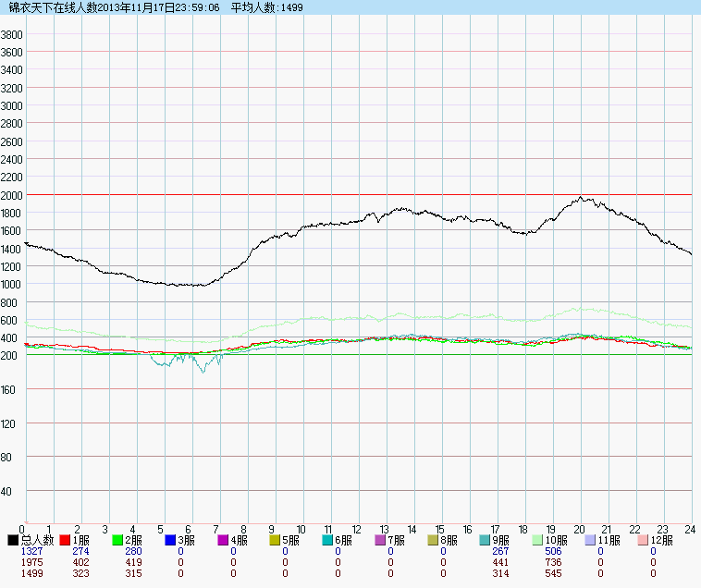Viewport: 701px width, 588px height.
Task: Click the lavender 11服 legend swatch
Action: pyautogui.click(x=589, y=540)
